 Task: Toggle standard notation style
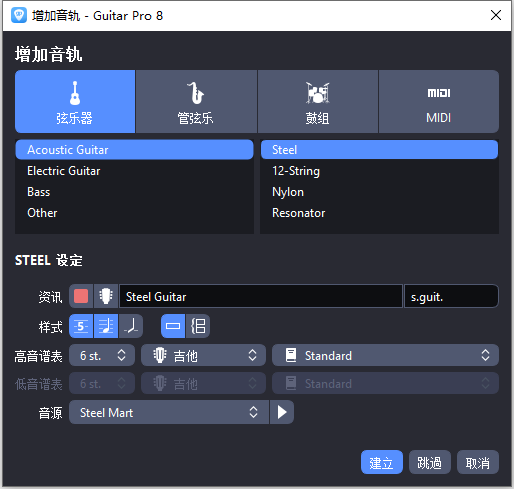pyautogui.click(x=106, y=326)
